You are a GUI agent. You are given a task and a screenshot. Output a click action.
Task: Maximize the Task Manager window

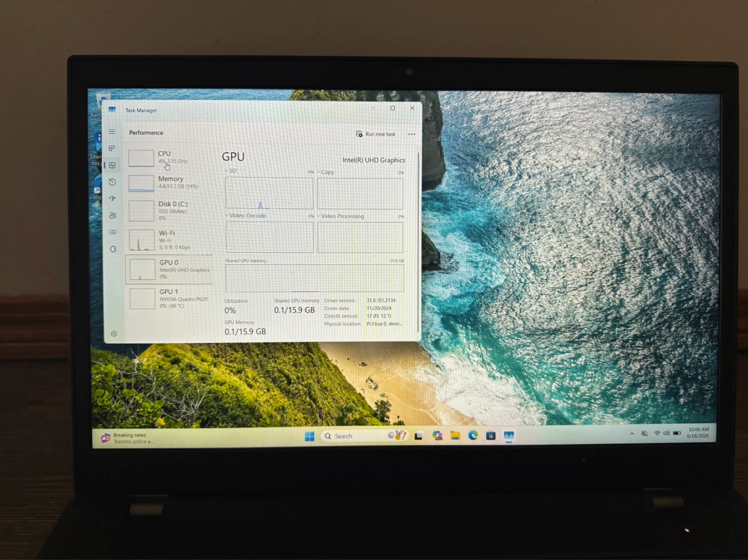[x=393, y=108]
